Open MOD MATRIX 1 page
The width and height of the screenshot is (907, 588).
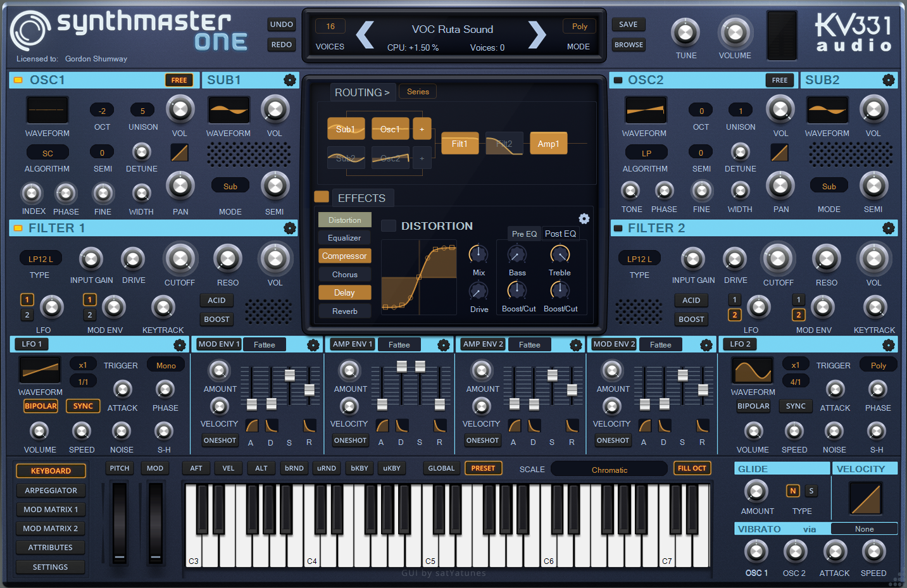(x=51, y=510)
